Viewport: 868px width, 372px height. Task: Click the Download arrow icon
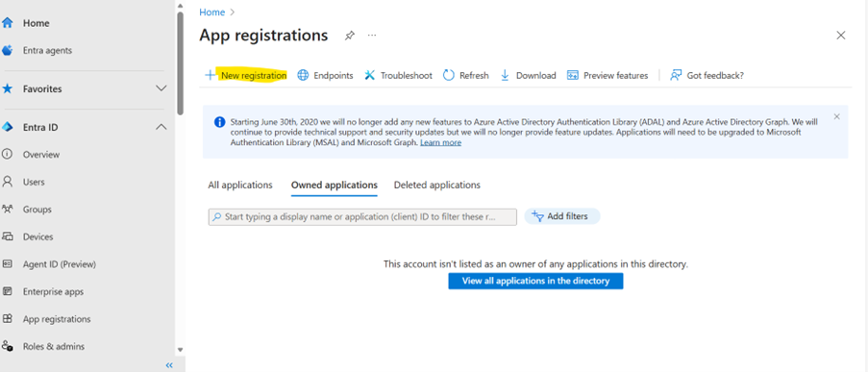point(505,75)
